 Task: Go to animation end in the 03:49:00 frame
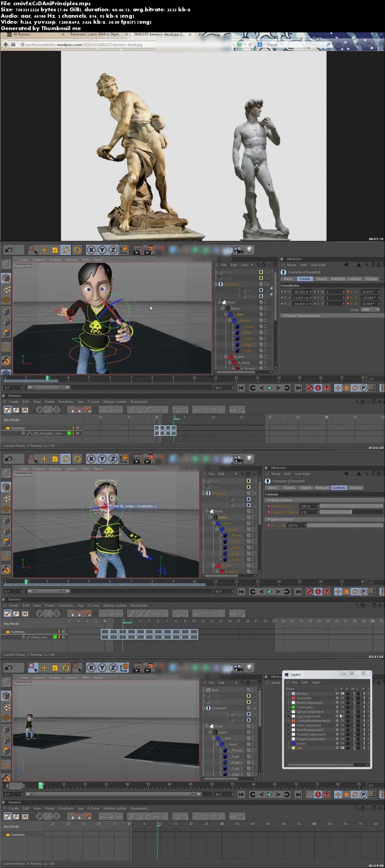click(298, 794)
